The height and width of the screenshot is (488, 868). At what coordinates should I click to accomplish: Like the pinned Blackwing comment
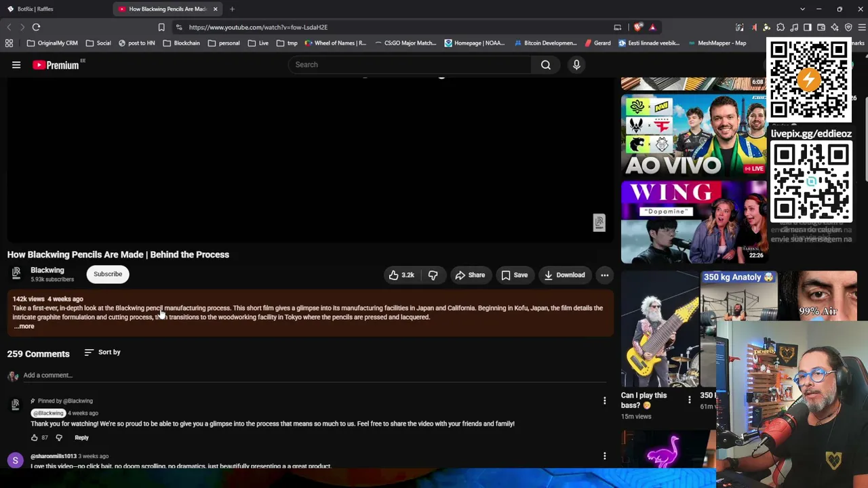point(35,438)
